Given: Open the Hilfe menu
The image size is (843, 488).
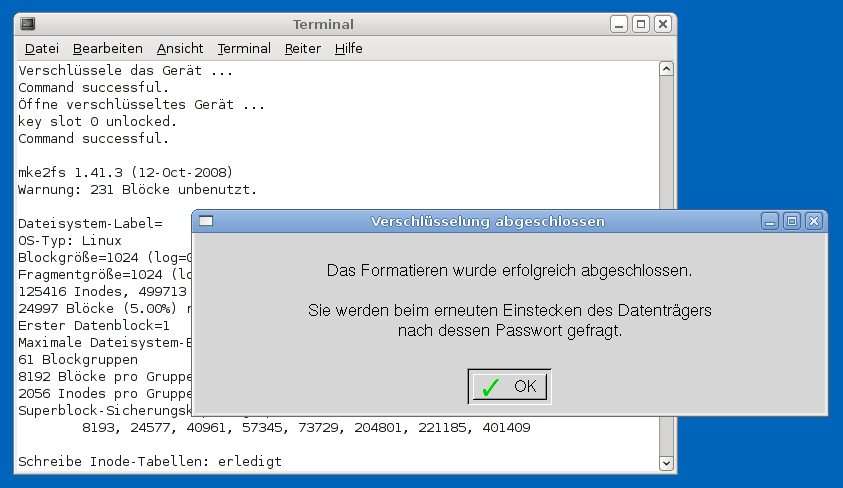Looking at the screenshot, I should (348, 48).
